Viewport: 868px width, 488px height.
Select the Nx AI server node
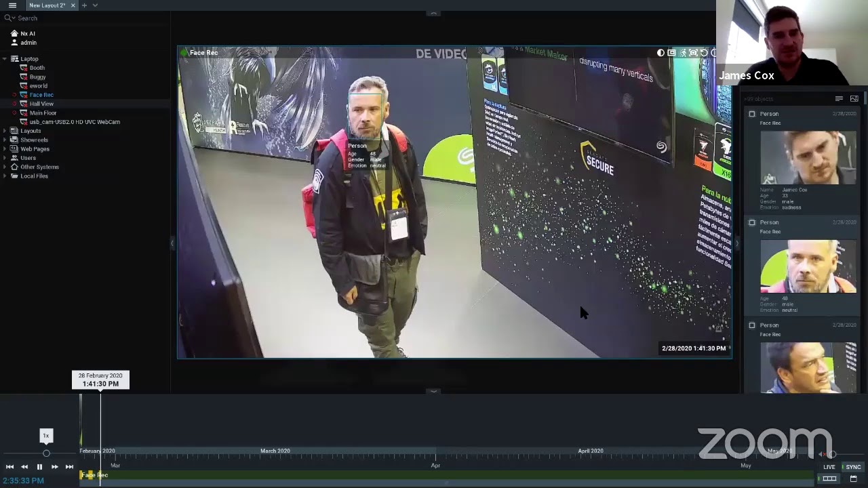pos(28,33)
